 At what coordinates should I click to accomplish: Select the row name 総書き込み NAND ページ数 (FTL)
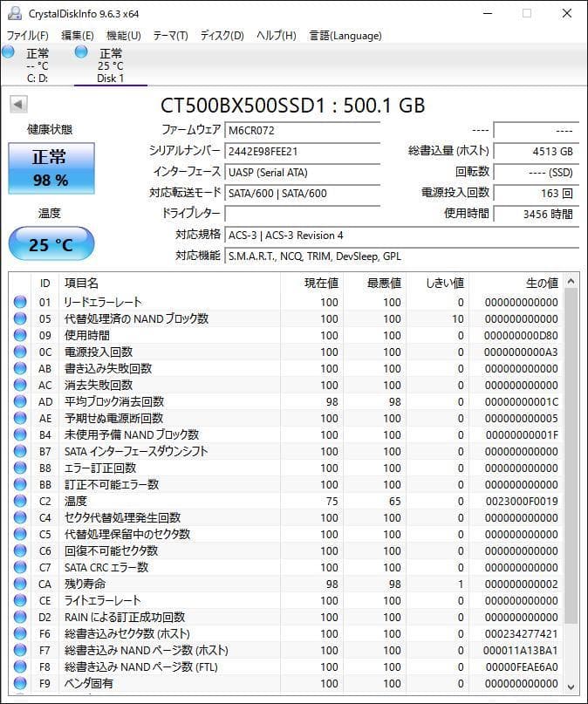point(141,666)
